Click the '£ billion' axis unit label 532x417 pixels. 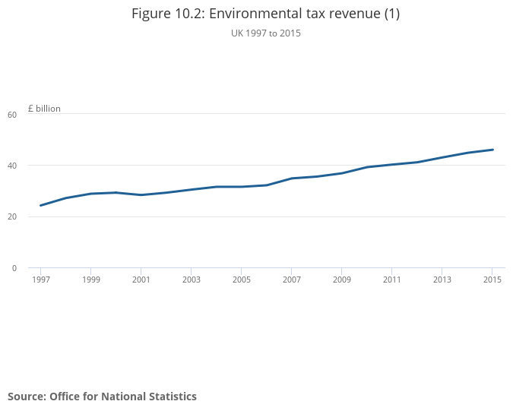[x=44, y=109]
